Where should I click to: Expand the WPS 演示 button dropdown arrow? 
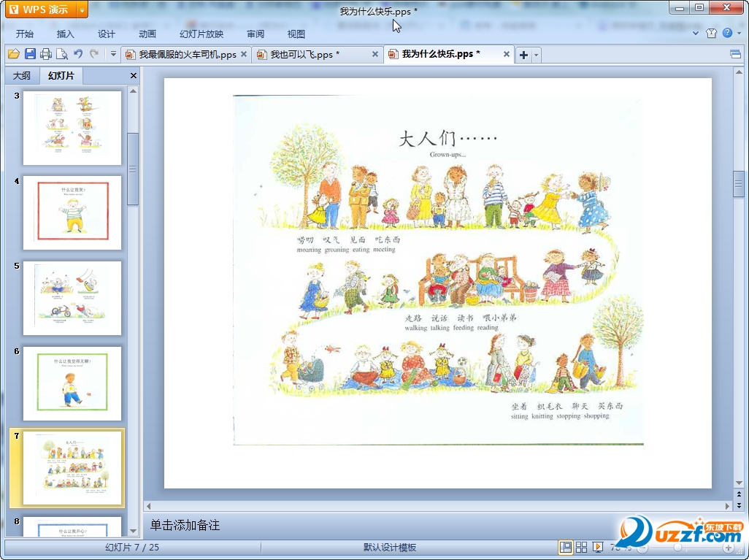click(x=82, y=9)
